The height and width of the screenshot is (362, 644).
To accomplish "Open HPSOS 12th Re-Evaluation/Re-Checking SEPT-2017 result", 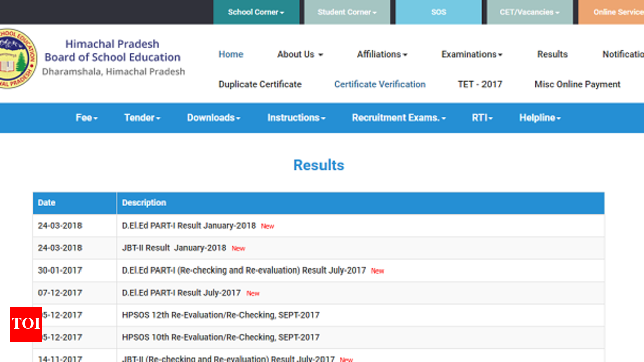I will click(220, 315).
